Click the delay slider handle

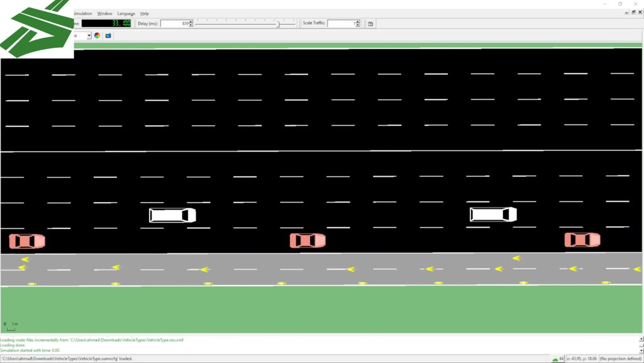click(277, 24)
